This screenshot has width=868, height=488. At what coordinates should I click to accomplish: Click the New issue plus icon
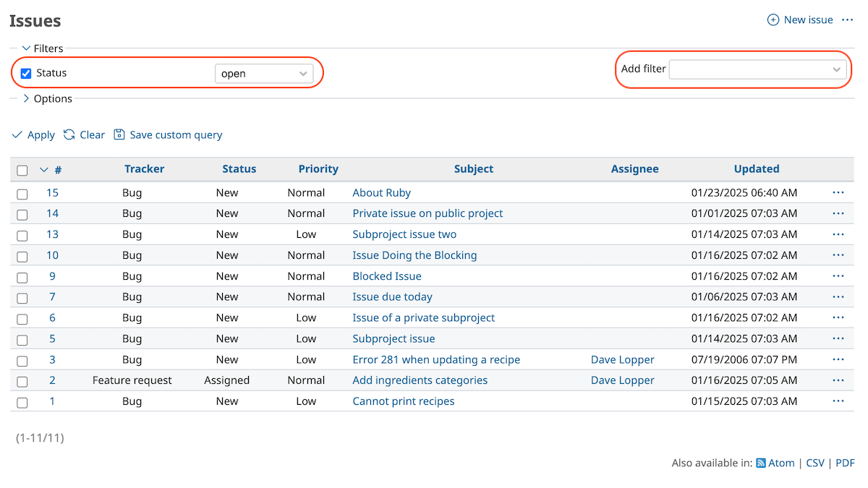(773, 20)
